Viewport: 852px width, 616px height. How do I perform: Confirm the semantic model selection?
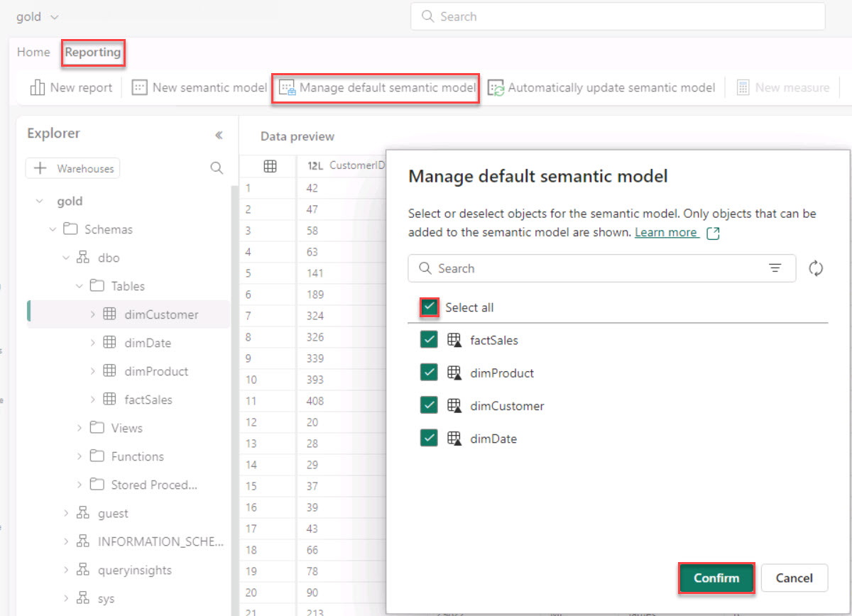tap(716, 578)
